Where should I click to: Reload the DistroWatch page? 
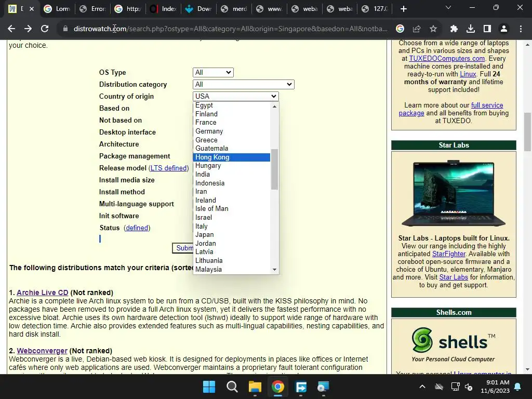pos(45,29)
